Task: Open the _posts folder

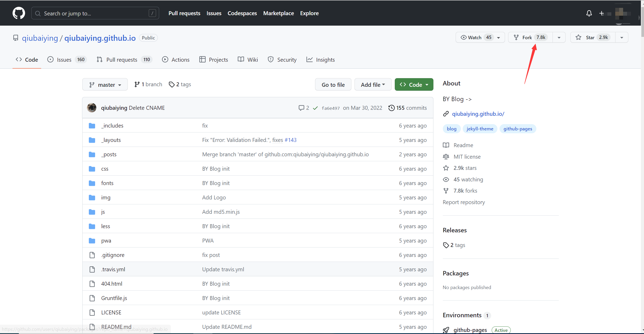Action: click(109, 154)
